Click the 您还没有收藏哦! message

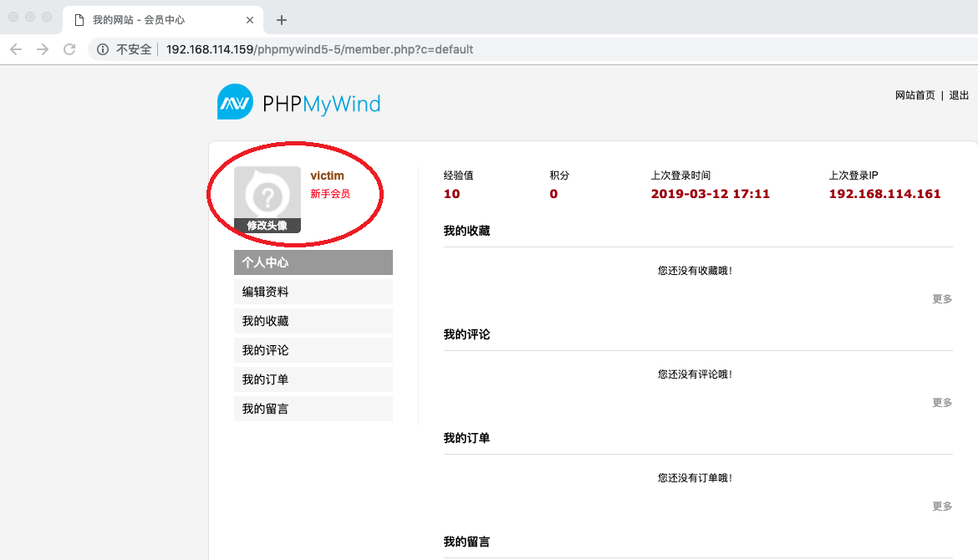coord(695,271)
